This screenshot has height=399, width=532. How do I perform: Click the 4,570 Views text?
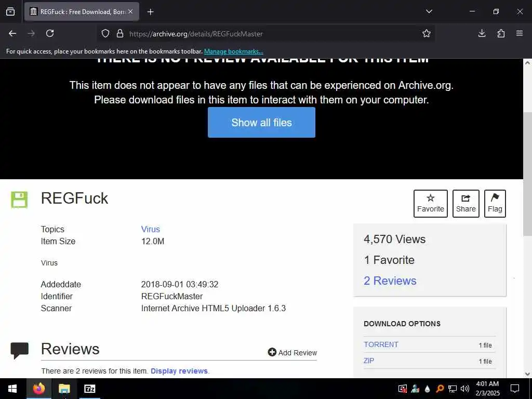(x=395, y=239)
